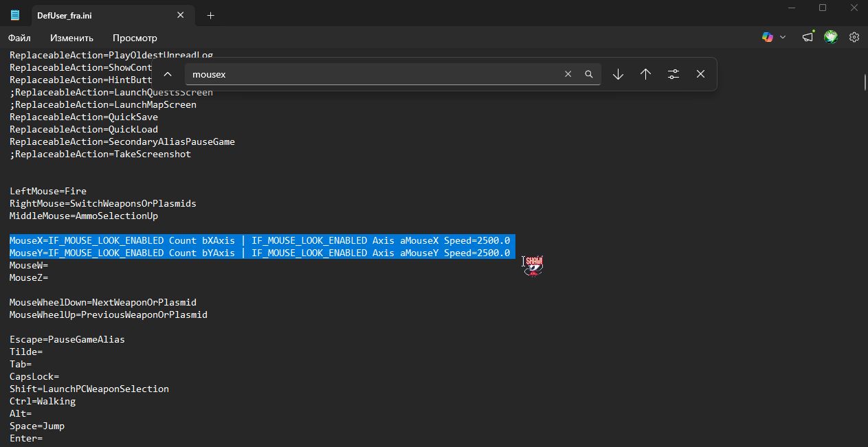Click the line ReplaceableAction=QuickSave
The image size is (868, 447).
84,117
